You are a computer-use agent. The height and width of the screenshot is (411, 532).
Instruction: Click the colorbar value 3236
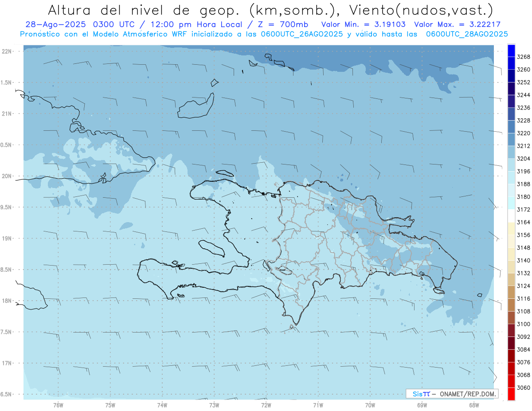[523, 108]
